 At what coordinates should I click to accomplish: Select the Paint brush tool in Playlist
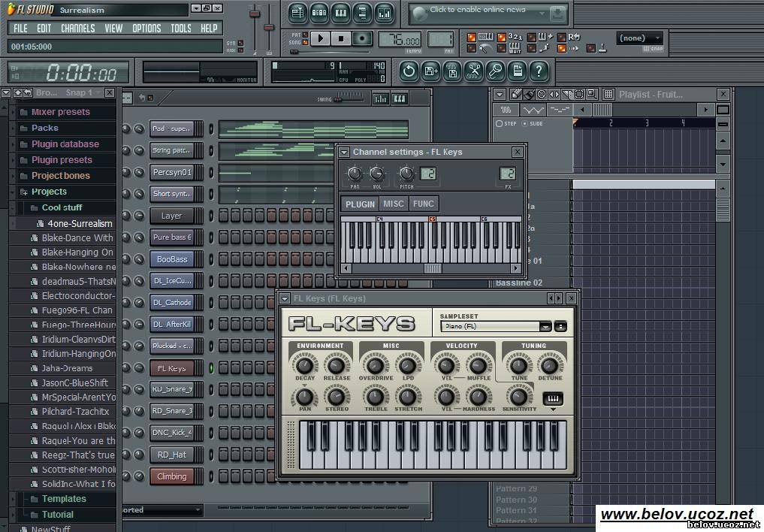pyautogui.click(x=528, y=94)
